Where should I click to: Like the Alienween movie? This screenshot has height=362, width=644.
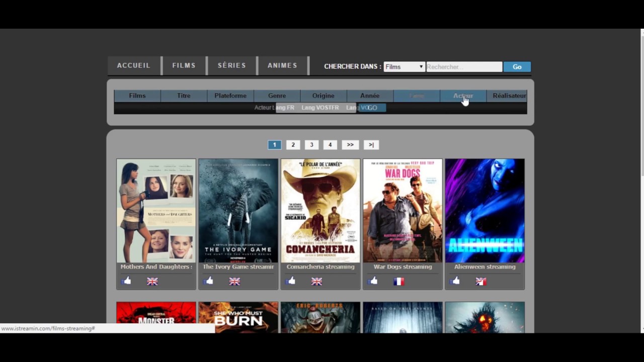pyautogui.click(x=455, y=281)
